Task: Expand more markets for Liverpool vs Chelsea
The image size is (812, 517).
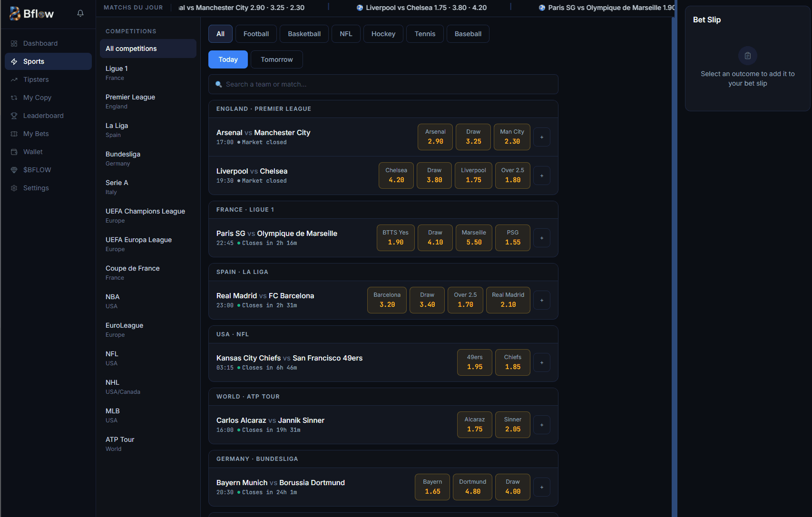Action: coord(542,176)
